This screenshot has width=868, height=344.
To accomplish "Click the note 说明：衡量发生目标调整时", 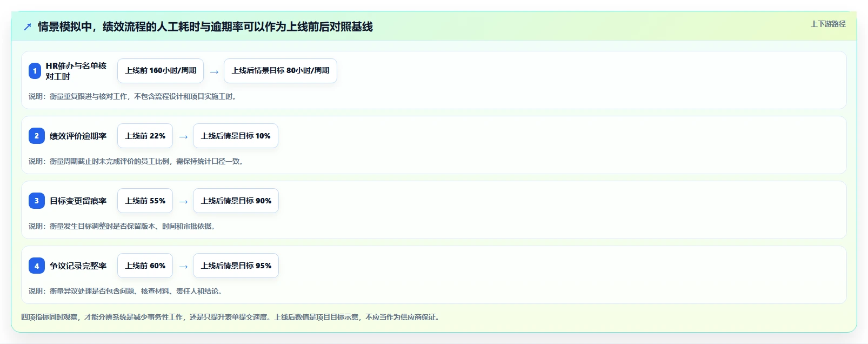I will point(122,226).
